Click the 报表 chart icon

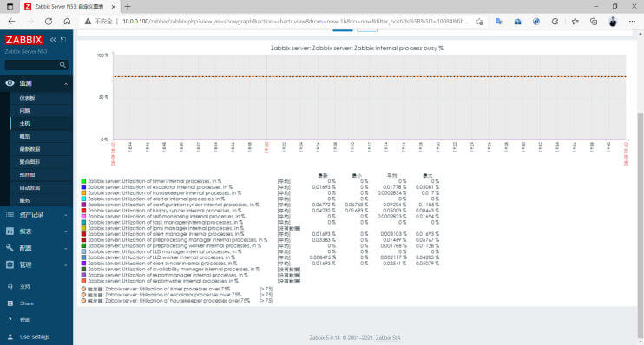10,231
